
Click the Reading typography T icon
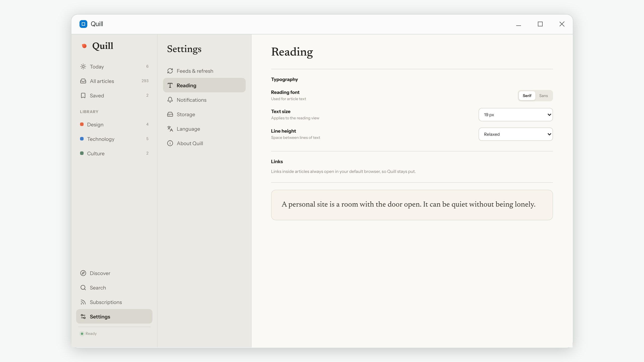point(170,85)
